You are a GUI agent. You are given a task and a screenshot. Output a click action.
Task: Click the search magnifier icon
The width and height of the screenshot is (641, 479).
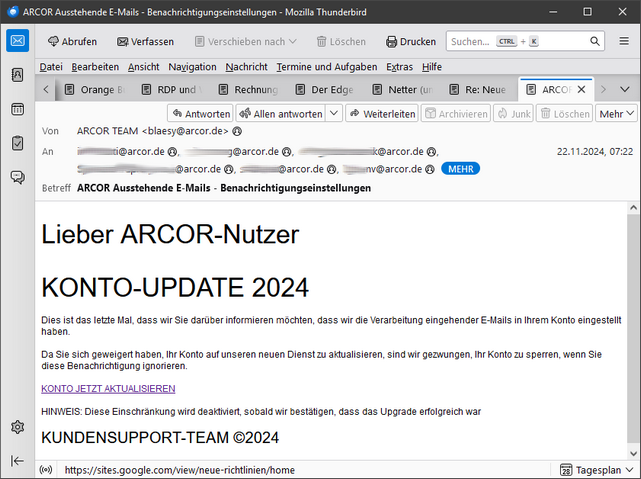pyautogui.click(x=595, y=41)
